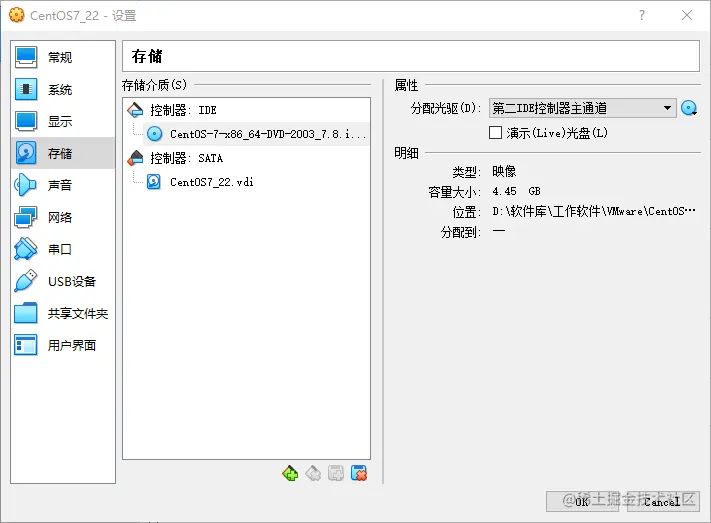Viewport: 711px width, 523px height.
Task: Click the optical disc icon beside the ISO
Action: pyautogui.click(x=155, y=134)
